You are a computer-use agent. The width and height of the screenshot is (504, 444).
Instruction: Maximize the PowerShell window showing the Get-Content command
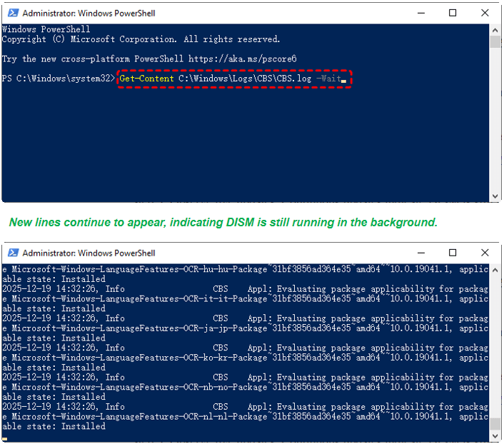[x=453, y=13]
